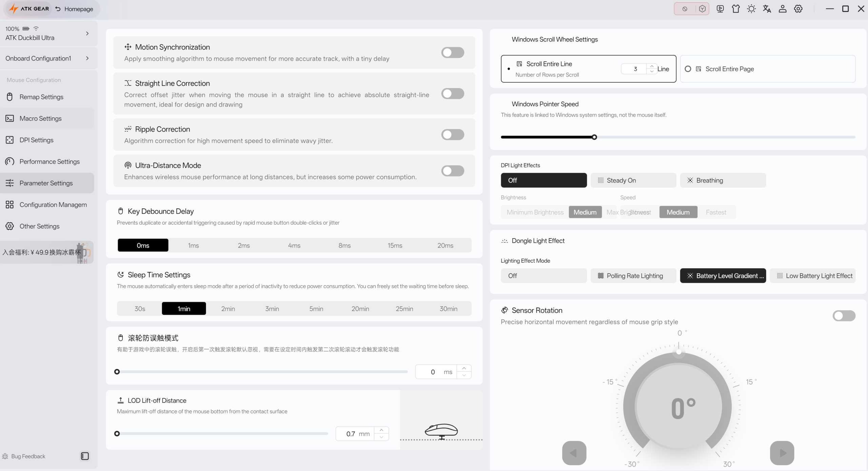Screen dimensions: 868x471
Task: Increase LOD lift-off distance stepper up arrow
Action: [x=381, y=430]
